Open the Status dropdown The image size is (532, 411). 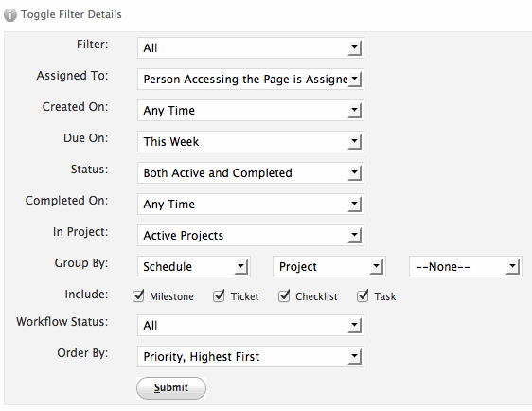coord(251,172)
